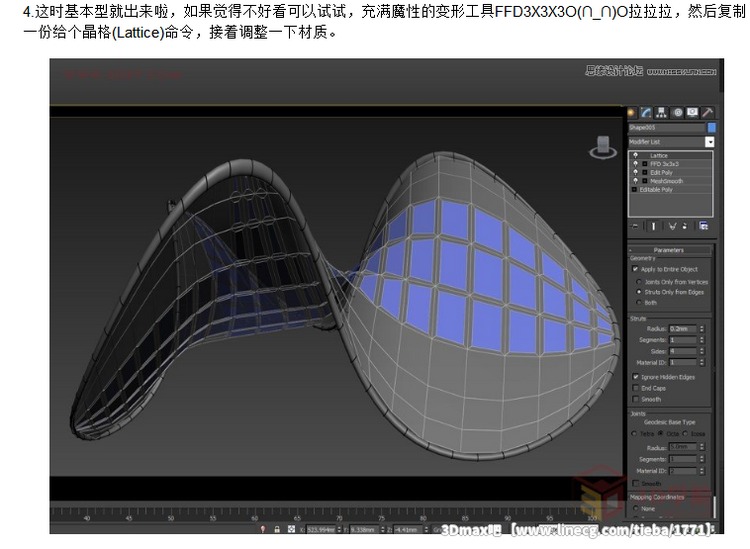Open the Modifier List dropdown
Image resolution: width=750 pixels, height=549 pixels.
(x=710, y=142)
